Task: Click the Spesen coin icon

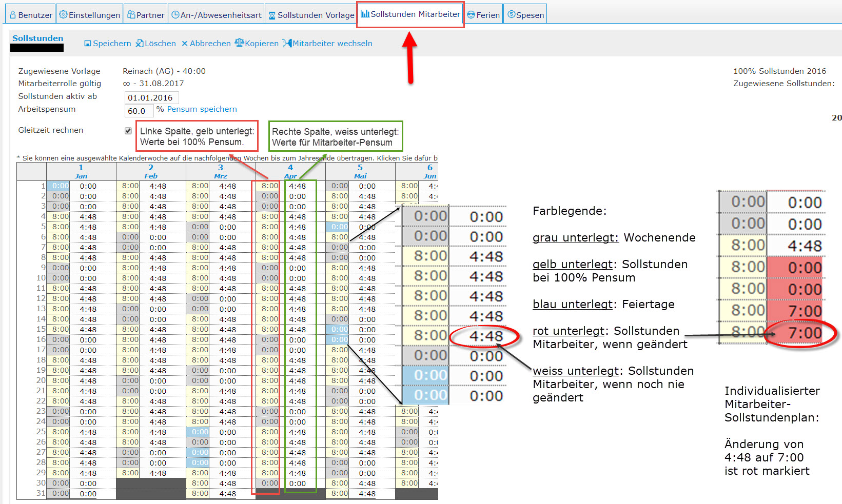Action: point(512,14)
